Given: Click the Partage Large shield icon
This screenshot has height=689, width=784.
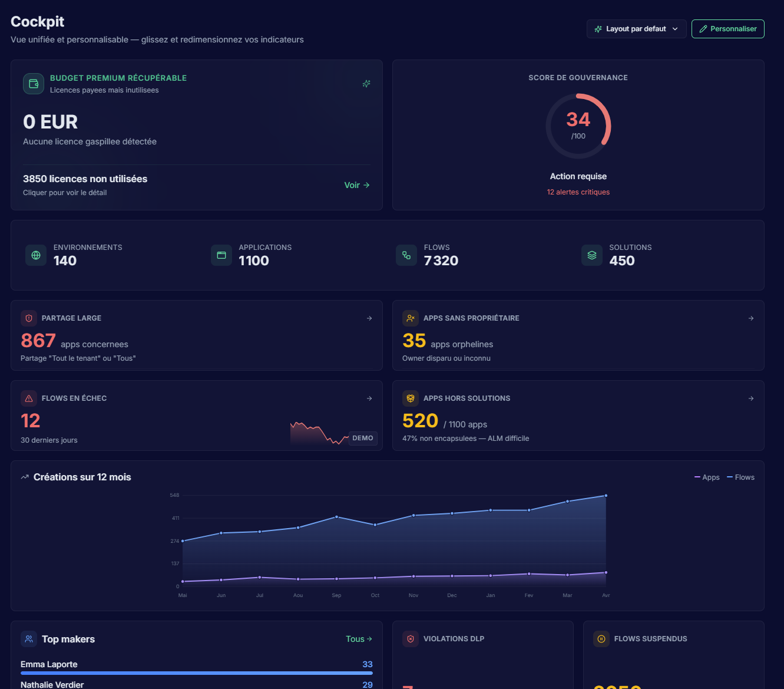Looking at the screenshot, I should [28, 318].
